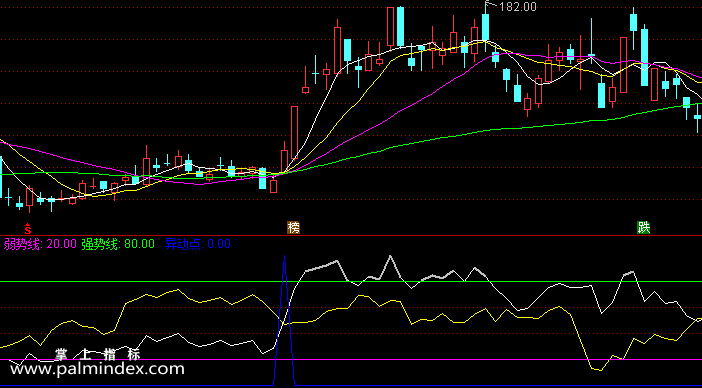Click the 掌上指标 watermark text

97,355
